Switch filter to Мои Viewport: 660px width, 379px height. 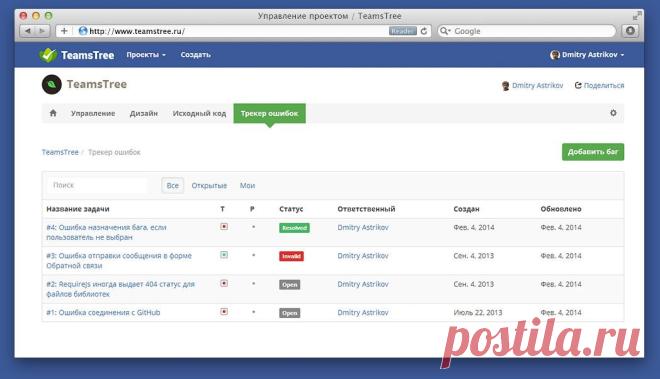[x=248, y=185]
